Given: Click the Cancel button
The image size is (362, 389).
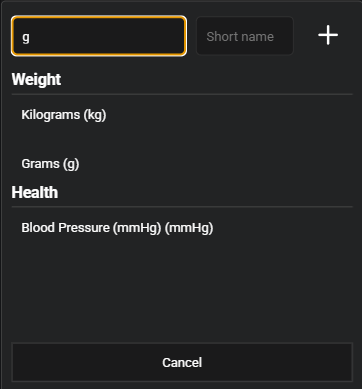Looking at the screenshot, I should [x=182, y=362].
